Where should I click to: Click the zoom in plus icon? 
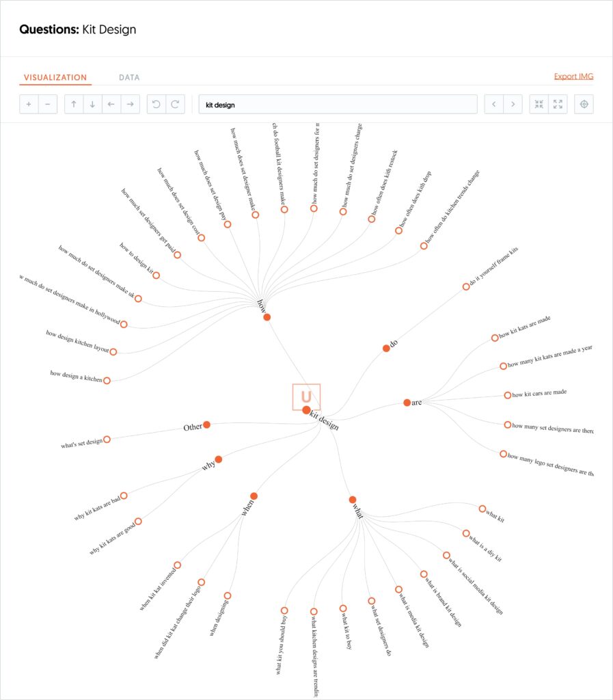coord(29,105)
